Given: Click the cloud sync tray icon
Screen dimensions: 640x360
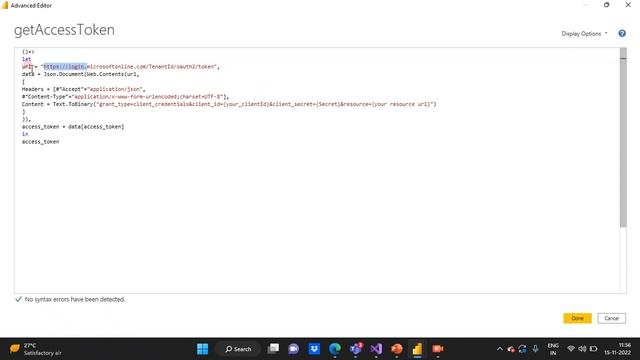Looking at the screenshot, I should tap(511, 349).
